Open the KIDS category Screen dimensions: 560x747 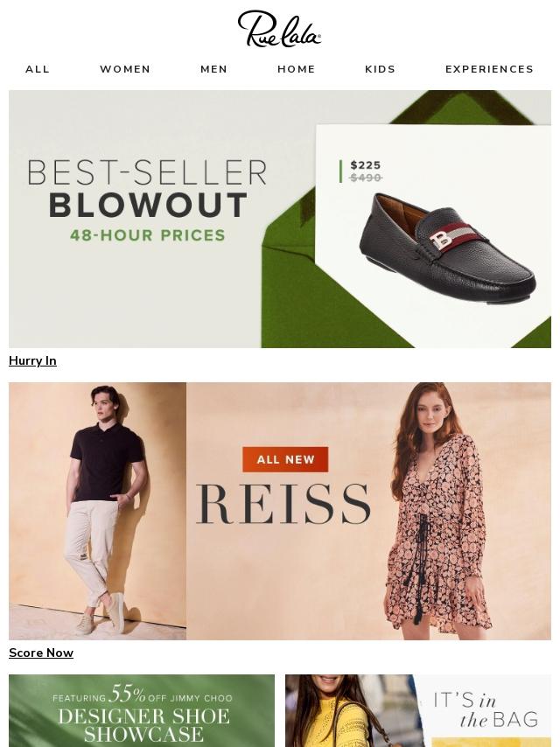(x=381, y=69)
